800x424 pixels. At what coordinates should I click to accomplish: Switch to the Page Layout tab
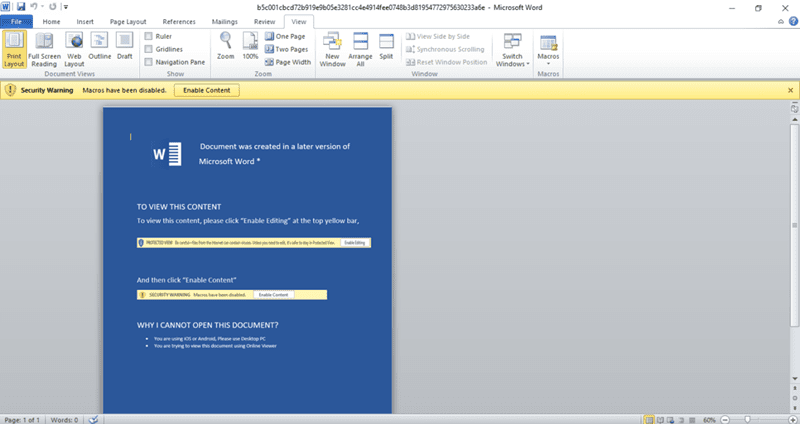click(x=130, y=20)
